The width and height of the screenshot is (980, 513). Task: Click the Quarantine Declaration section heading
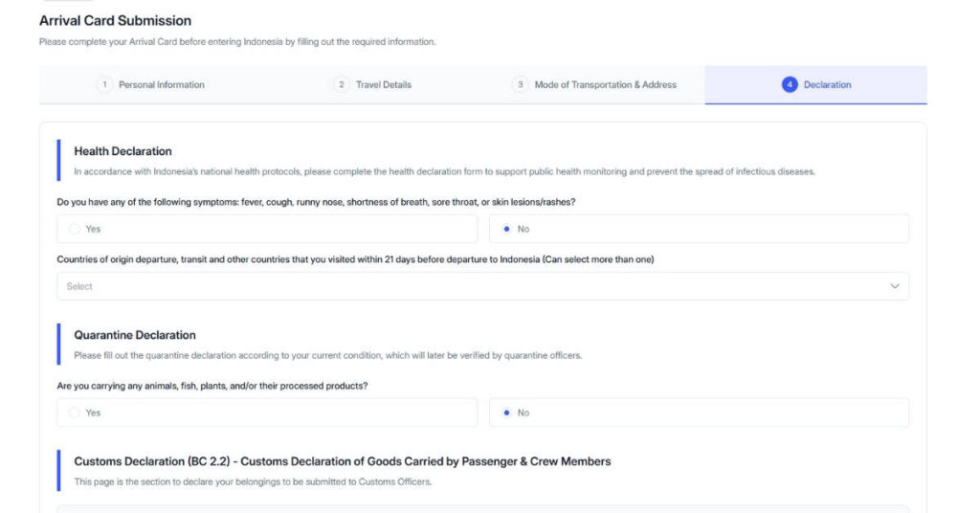(134, 335)
